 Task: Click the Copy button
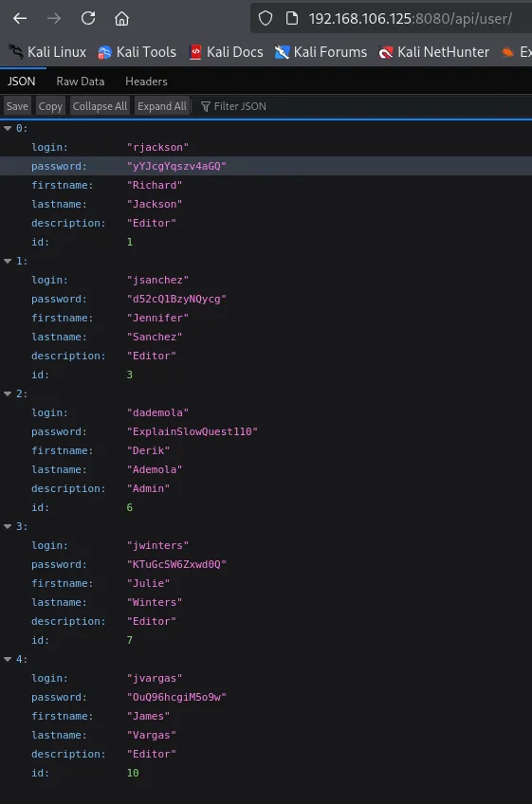click(x=50, y=106)
